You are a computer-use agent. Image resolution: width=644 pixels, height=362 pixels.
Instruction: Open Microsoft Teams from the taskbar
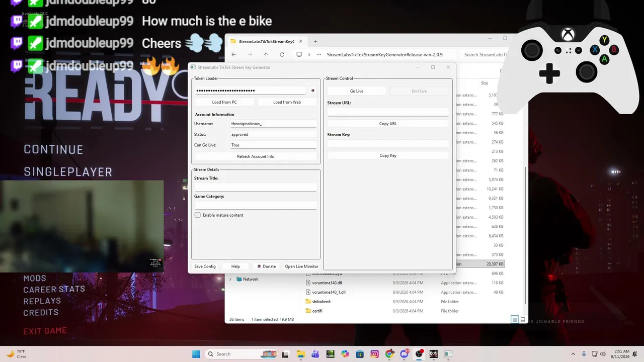315,354
